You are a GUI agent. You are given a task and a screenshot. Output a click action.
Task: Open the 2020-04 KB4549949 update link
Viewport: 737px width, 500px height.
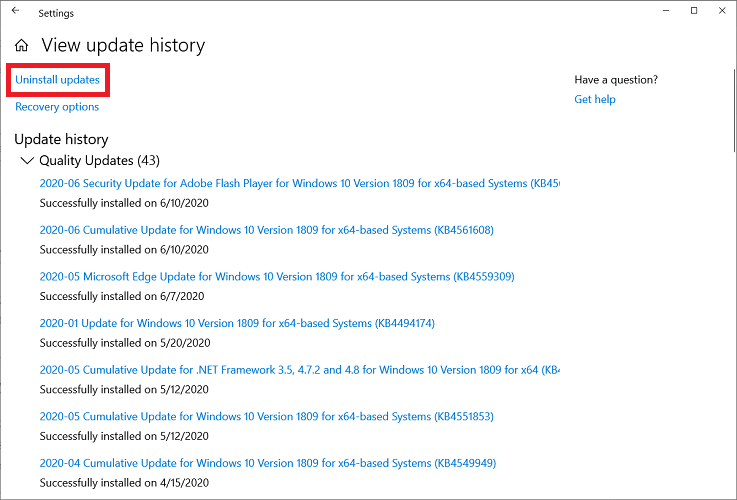click(x=267, y=463)
